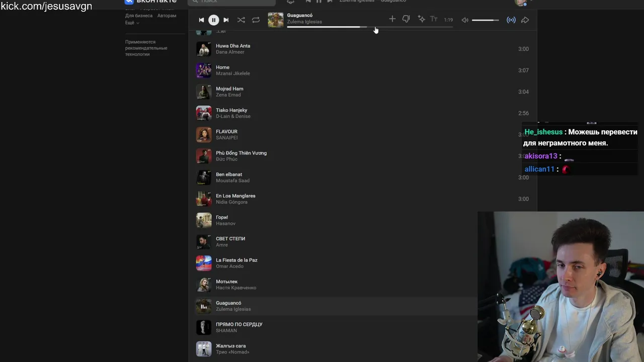644x362 pixels.
Task: Open the Авторам link
Action: (167, 16)
